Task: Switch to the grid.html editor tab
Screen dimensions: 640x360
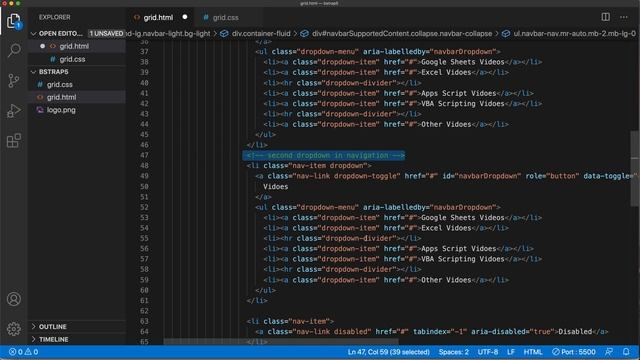Action: (x=158, y=18)
